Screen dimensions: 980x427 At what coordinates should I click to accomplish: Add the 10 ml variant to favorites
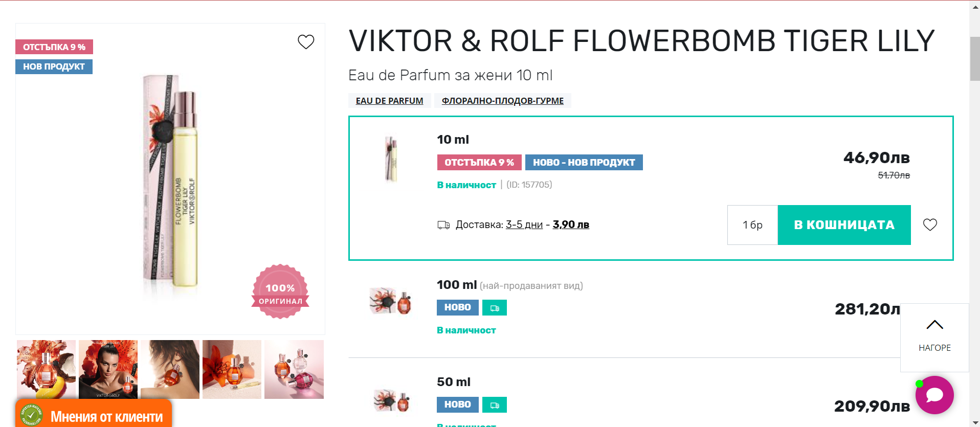[930, 224]
